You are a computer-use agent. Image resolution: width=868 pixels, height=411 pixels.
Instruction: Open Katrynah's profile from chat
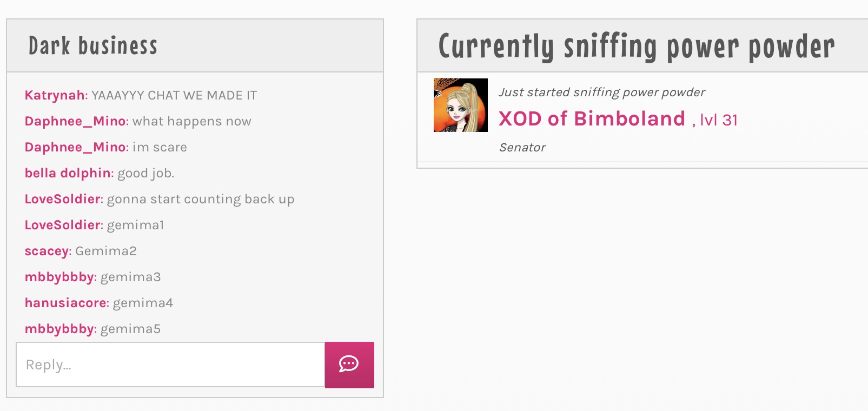click(x=55, y=95)
